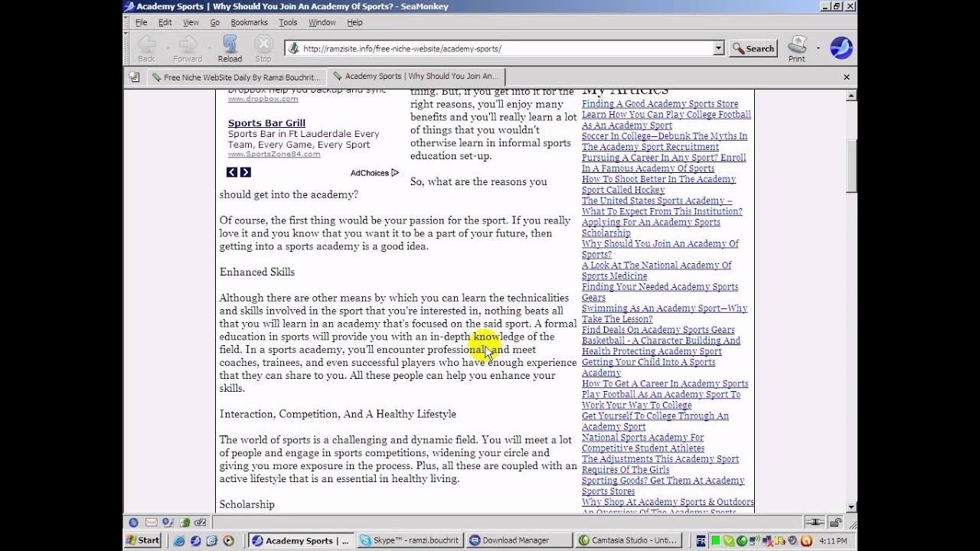
Task: Open the Bookmarks menu
Action: click(249, 22)
